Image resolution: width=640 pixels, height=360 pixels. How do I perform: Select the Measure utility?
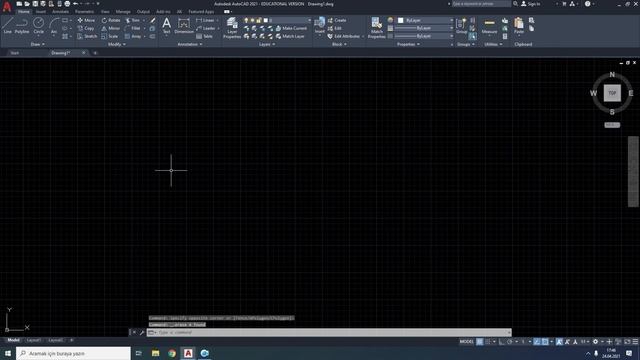[489, 26]
